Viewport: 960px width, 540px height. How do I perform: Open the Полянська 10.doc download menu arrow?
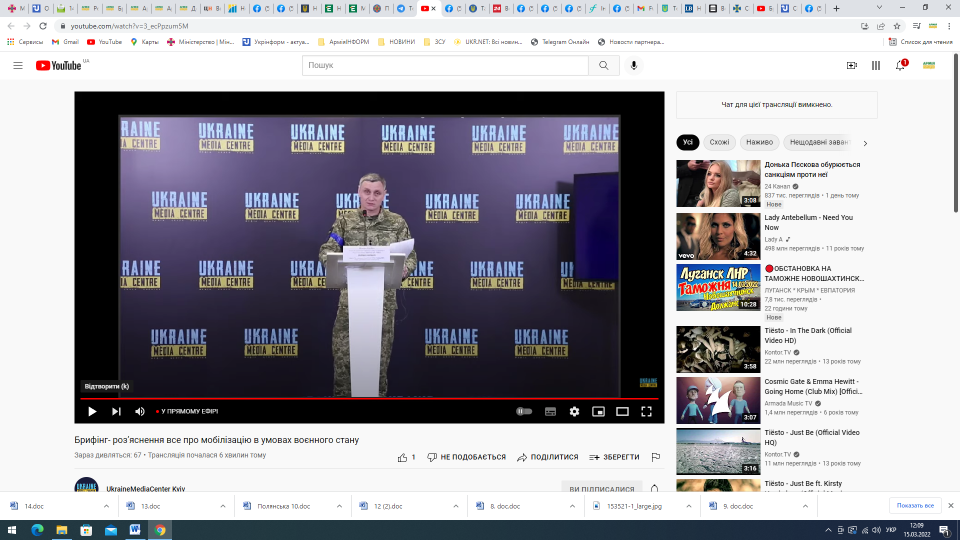point(339,506)
